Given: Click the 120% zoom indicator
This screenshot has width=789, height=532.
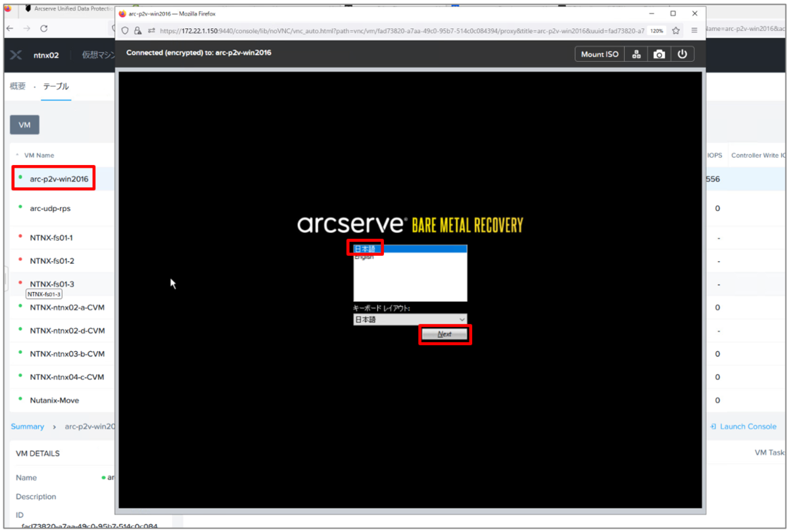Looking at the screenshot, I should coord(657,30).
